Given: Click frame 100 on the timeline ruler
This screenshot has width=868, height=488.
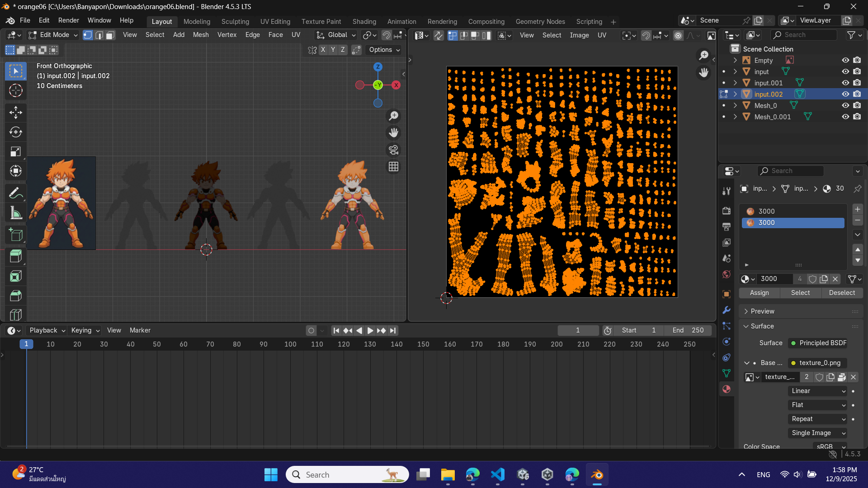Looking at the screenshot, I should click(x=290, y=344).
